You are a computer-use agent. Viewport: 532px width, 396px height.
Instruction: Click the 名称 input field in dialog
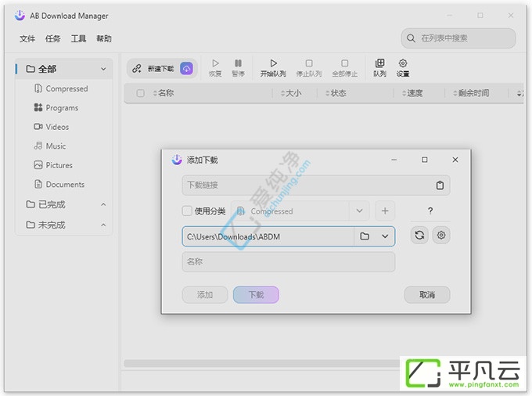pyautogui.click(x=289, y=261)
